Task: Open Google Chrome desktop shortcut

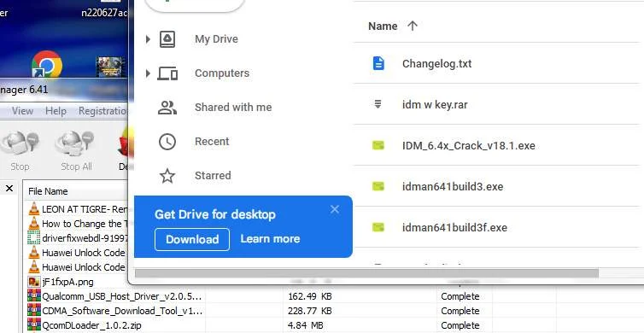Action: 47,64
